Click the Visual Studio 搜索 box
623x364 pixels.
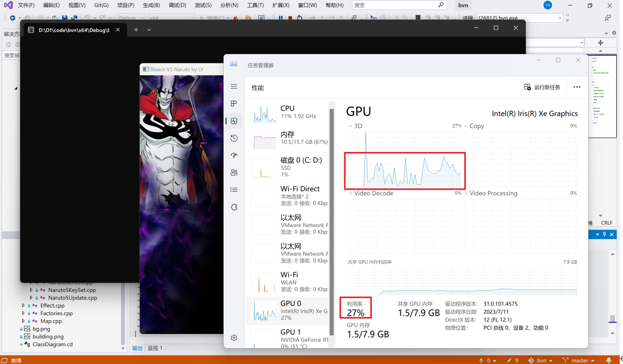click(x=399, y=5)
